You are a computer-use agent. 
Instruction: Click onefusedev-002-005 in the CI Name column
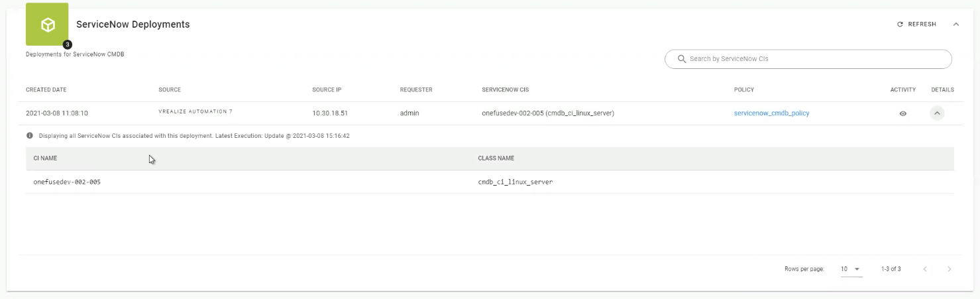[67, 182]
